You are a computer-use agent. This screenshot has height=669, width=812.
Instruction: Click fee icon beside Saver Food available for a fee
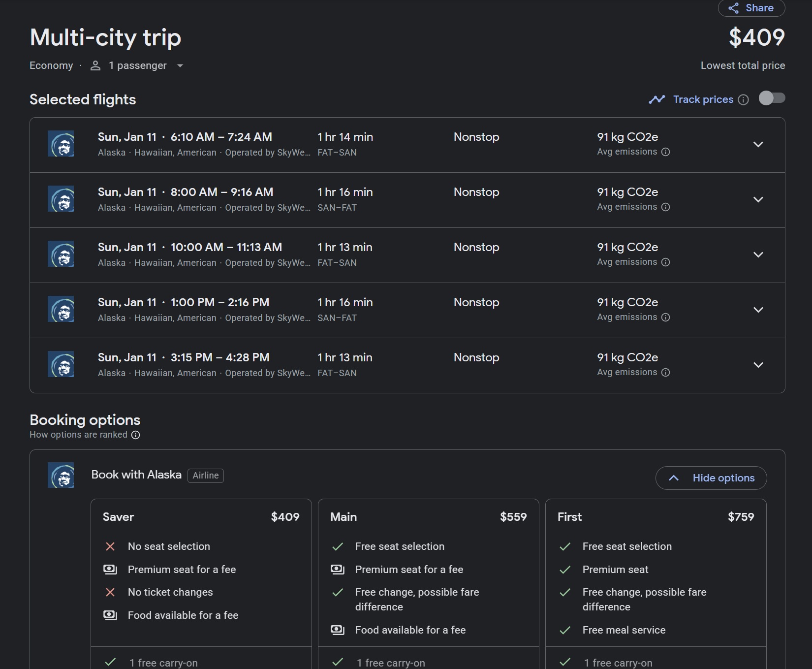(110, 615)
